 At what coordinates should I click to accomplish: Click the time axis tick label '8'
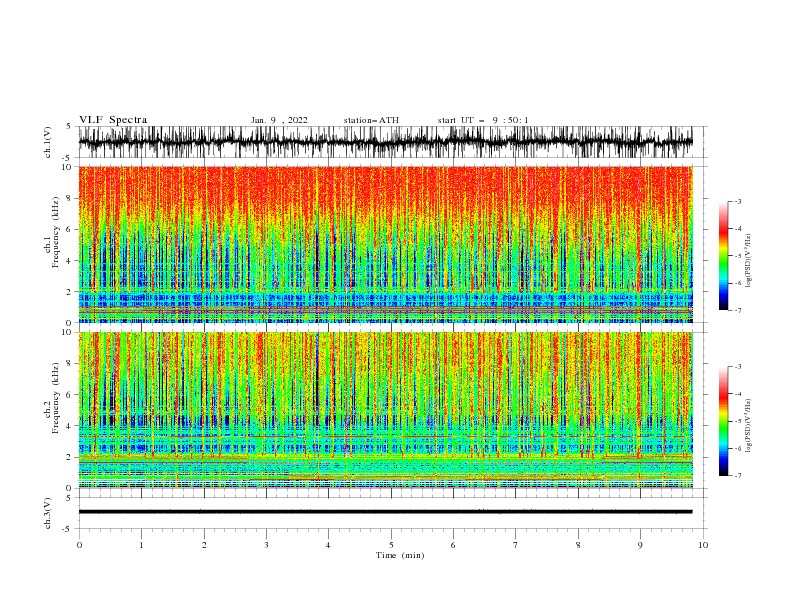[x=578, y=545]
